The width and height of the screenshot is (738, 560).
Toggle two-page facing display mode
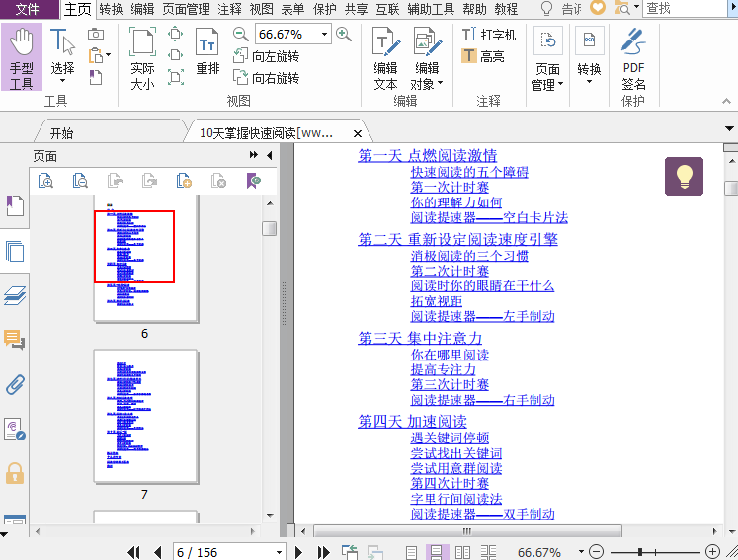462,552
